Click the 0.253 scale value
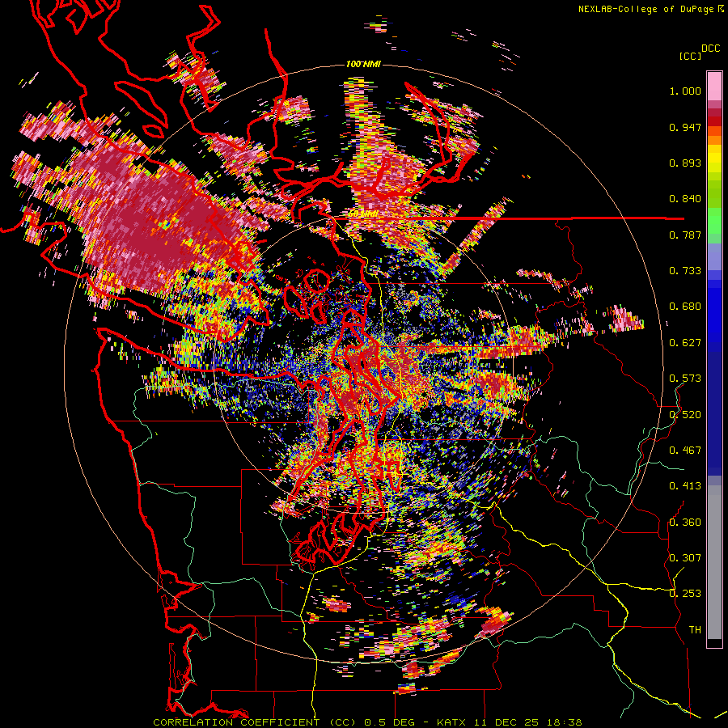The height and width of the screenshot is (728, 728). [685, 594]
